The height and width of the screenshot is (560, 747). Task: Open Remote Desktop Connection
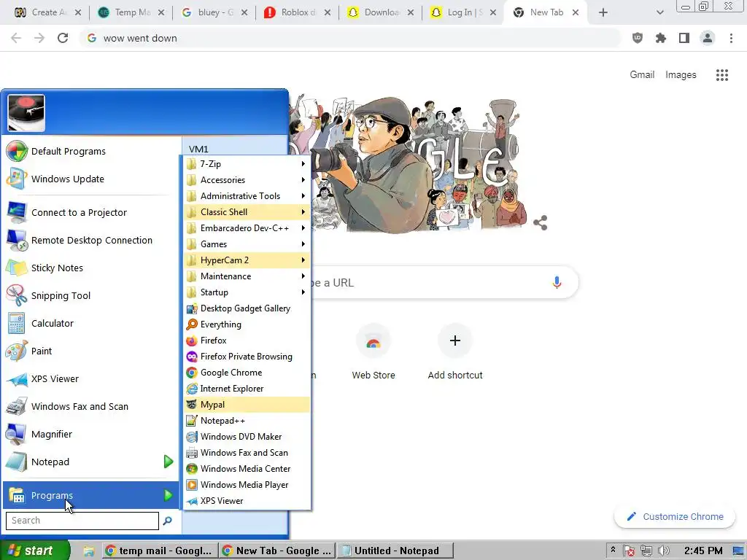pyautogui.click(x=90, y=240)
